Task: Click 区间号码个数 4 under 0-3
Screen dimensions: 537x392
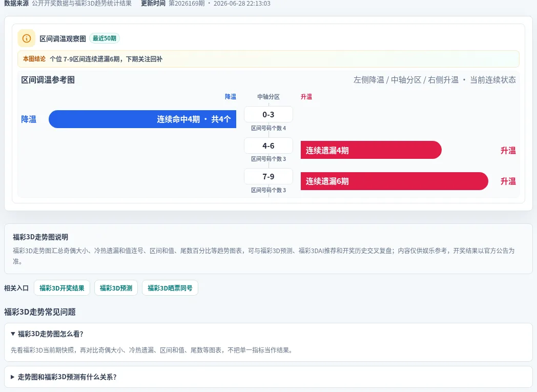Action: point(268,128)
